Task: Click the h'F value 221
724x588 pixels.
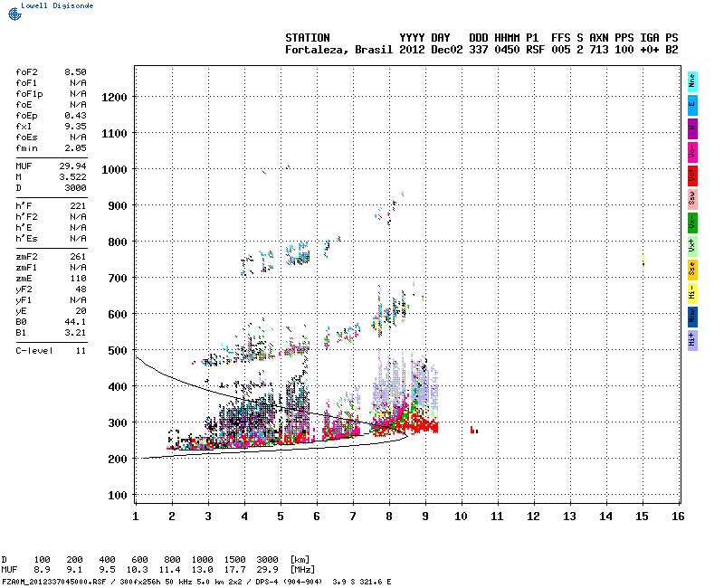Action: tap(78, 206)
